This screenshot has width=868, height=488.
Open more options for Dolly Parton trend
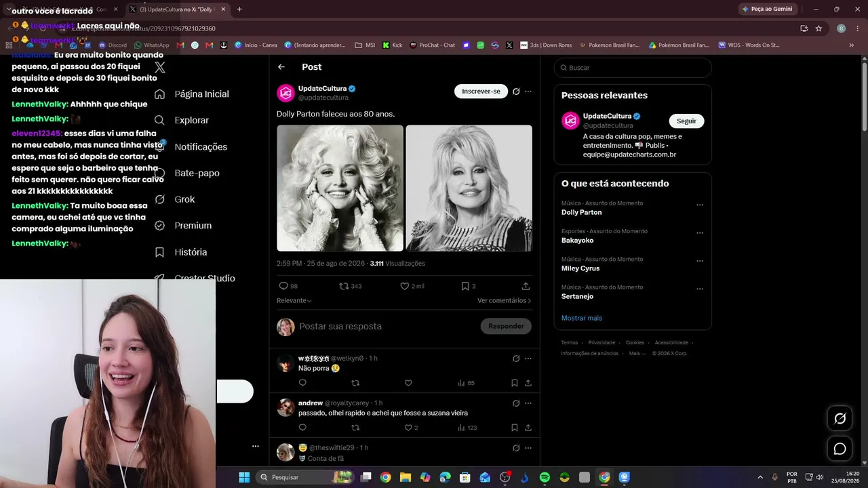[x=700, y=205]
